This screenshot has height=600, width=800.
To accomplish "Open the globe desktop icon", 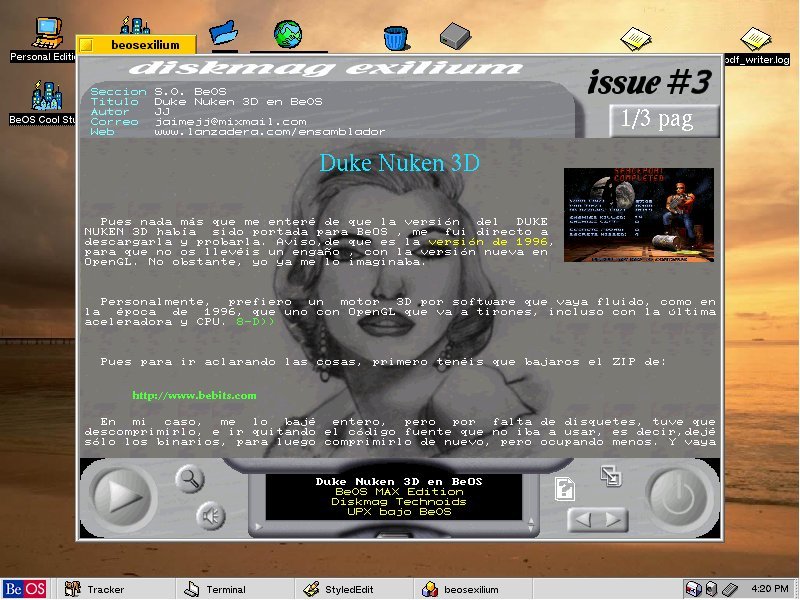I will point(288,34).
